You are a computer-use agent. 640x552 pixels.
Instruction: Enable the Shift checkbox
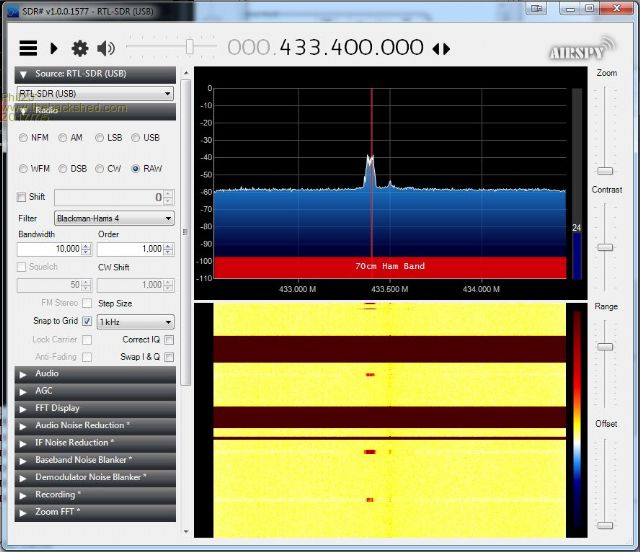pos(21,197)
